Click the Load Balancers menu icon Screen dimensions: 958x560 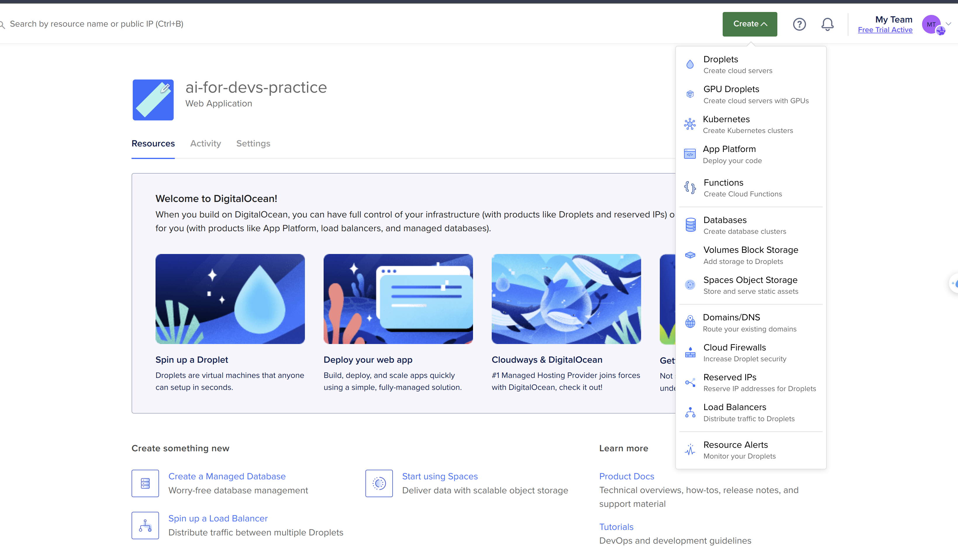tap(690, 412)
